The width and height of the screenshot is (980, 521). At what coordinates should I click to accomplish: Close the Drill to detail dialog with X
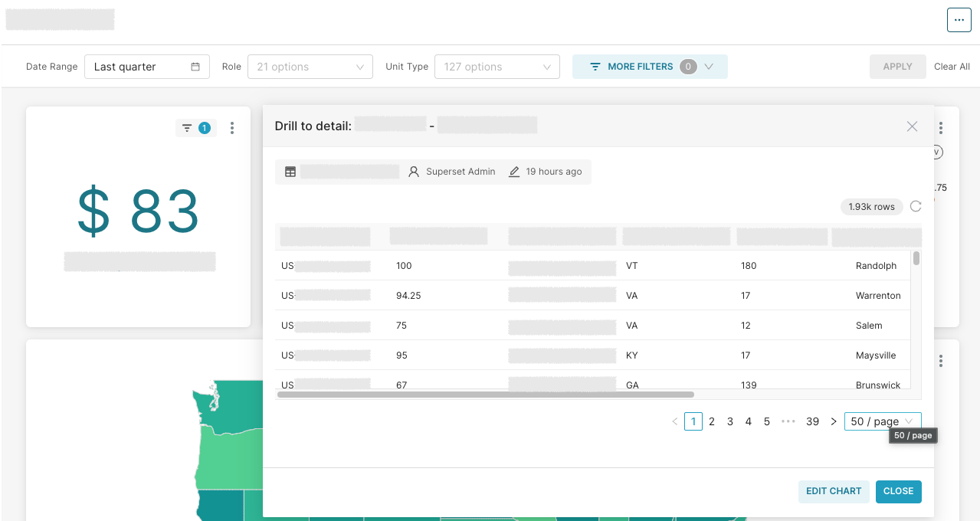click(912, 126)
